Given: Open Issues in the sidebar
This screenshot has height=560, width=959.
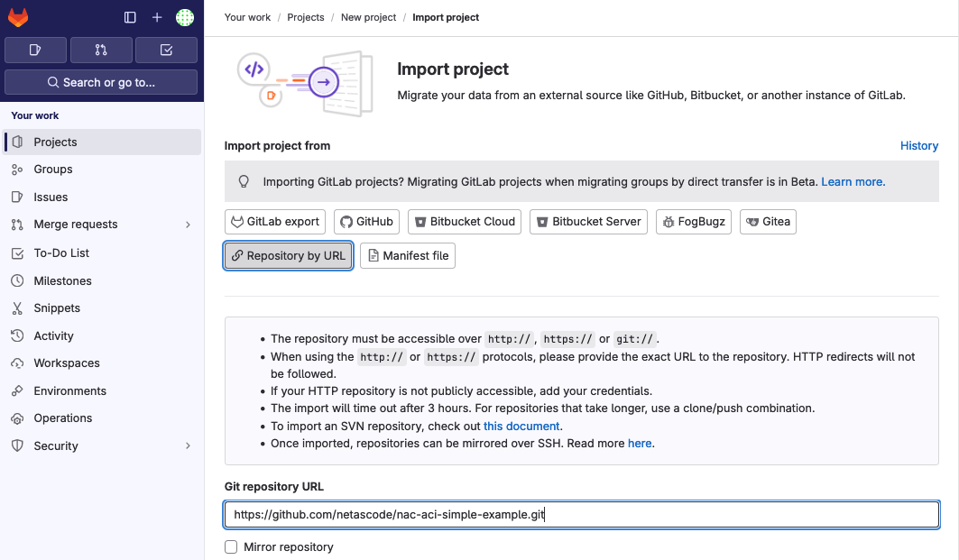Looking at the screenshot, I should click(x=102, y=197).
